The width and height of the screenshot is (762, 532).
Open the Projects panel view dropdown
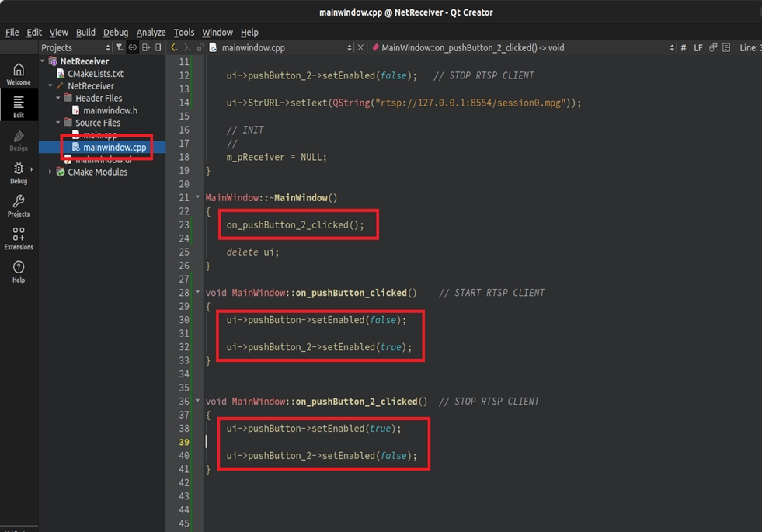point(108,47)
